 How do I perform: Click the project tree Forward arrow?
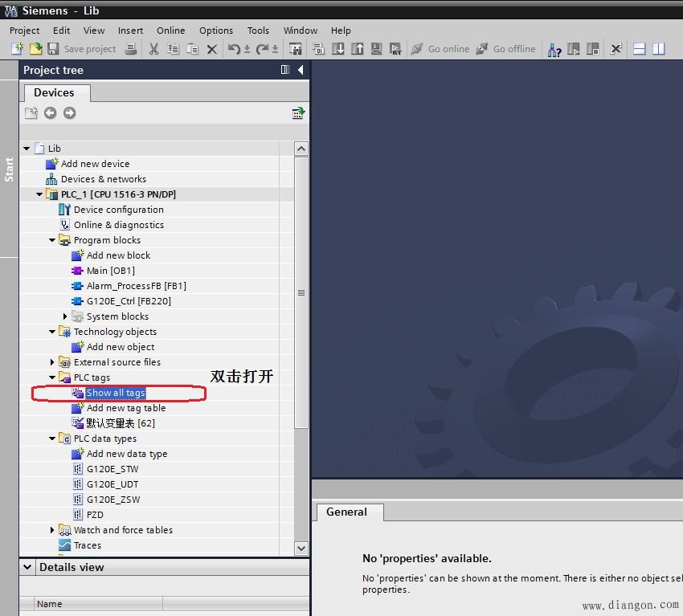pos(69,113)
